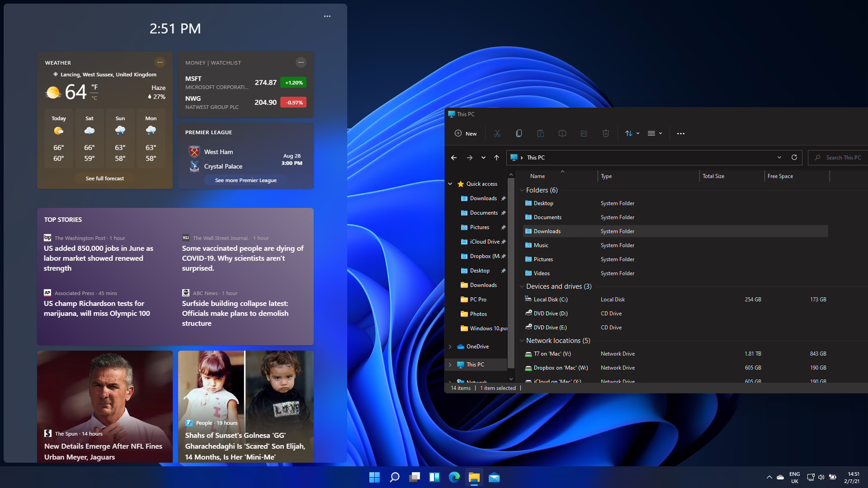The width and height of the screenshot is (868, 488).
Task: Open the weather widget options menu
Action: point(160,62)
